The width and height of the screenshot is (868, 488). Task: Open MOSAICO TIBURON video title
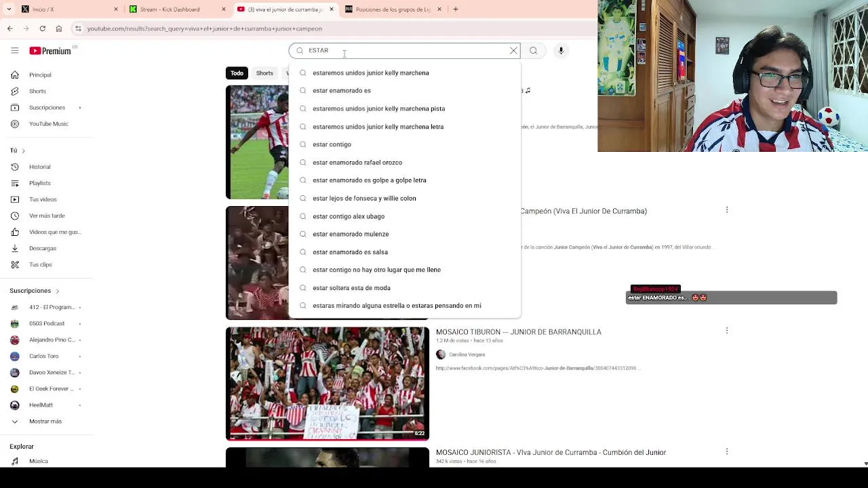pos(519,332)
